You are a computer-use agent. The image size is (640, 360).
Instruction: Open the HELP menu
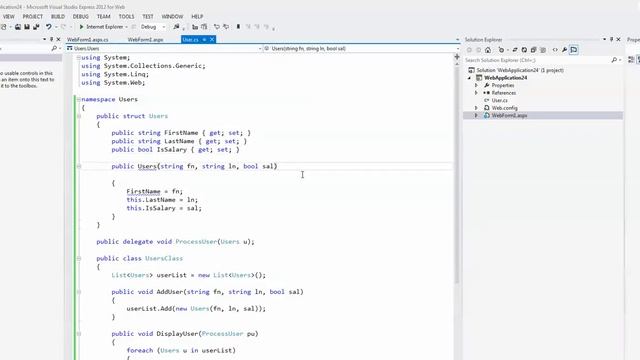click(x=197, y=16)
